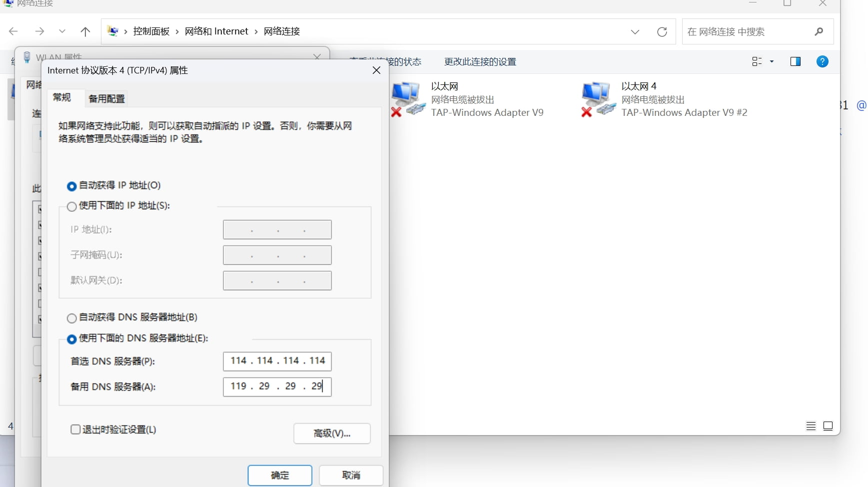Open the help question mark icon
This screenshot has height=487, width=868.
[822, 61]
